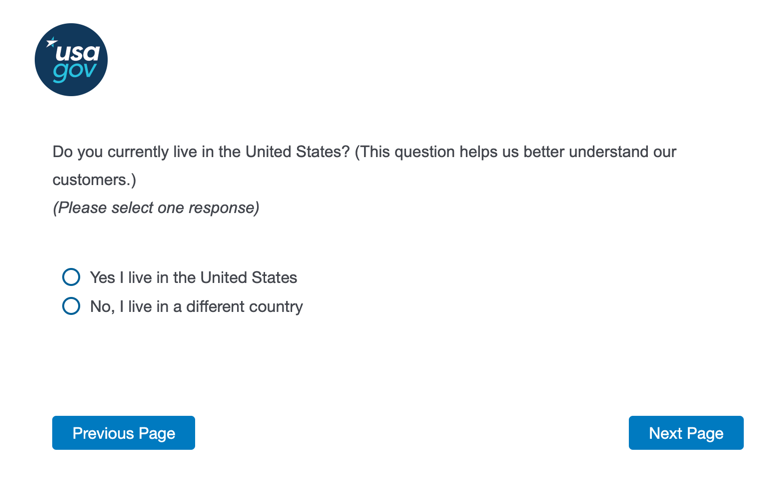This screenshot has width=772, height=491.
Task: Click the 'No, I live in a different country' label
Action: point(196,306)
